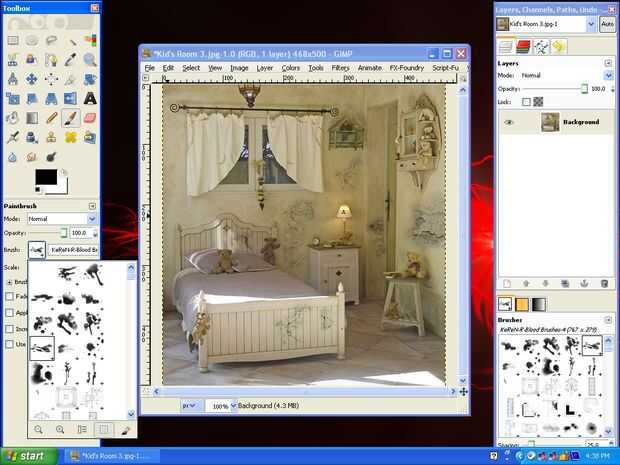Click the Layers Opacity slider
The width and height of the screenshot is (620, 465).
point(556,89)
